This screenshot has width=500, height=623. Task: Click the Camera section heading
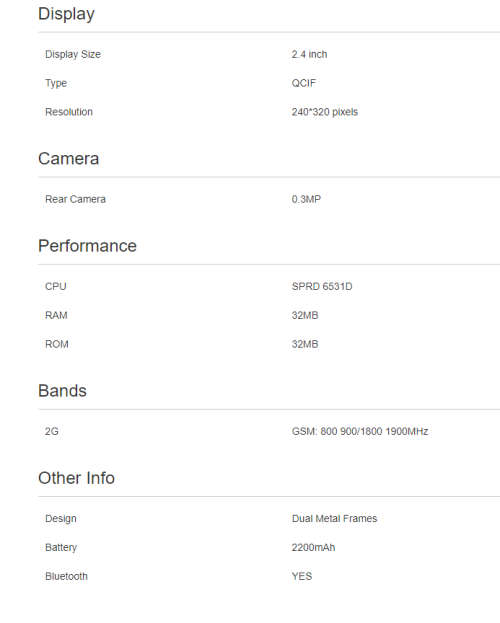(x=68, y=159)
